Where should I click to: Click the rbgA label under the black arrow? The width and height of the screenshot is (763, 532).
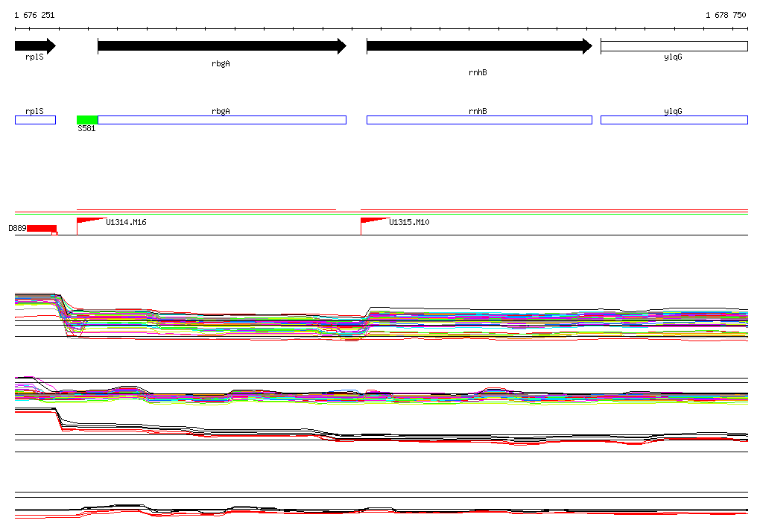[221, 63]
